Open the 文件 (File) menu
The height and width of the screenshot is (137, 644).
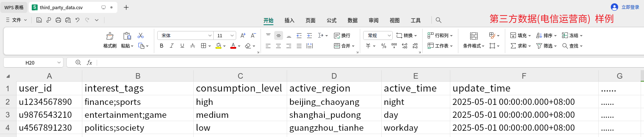tap(16, 20)
